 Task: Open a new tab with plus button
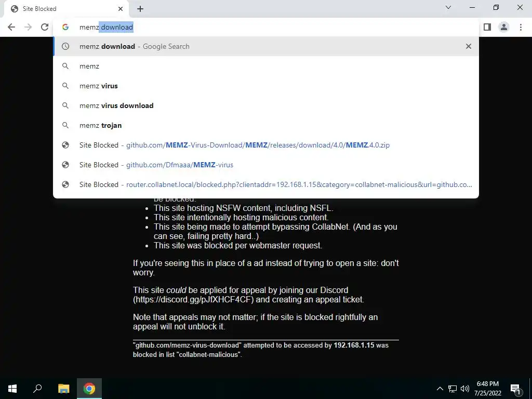[140, 9]
